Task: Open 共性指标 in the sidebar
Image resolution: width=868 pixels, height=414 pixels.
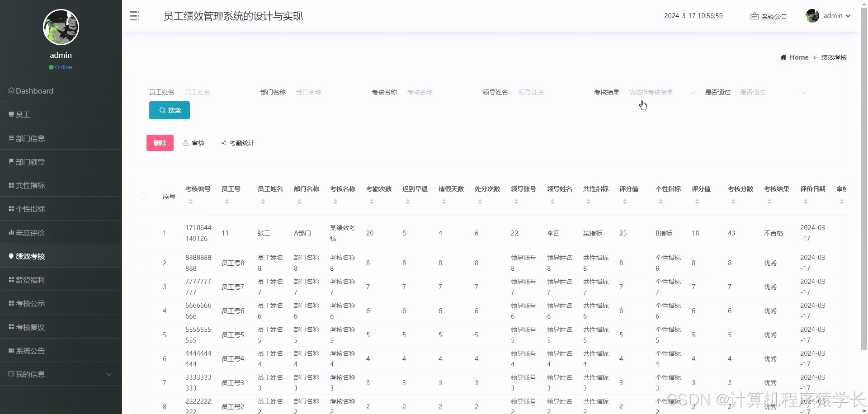Action: pos(61,185)
